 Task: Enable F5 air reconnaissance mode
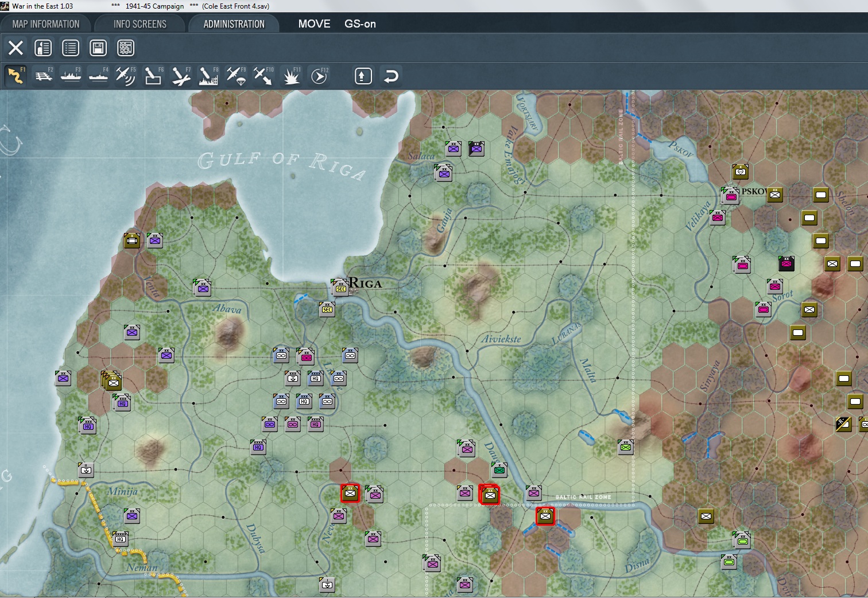(126, 76)
